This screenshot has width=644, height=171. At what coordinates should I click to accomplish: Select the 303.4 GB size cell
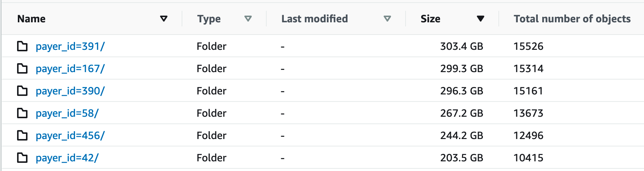[x=461, y=46]
